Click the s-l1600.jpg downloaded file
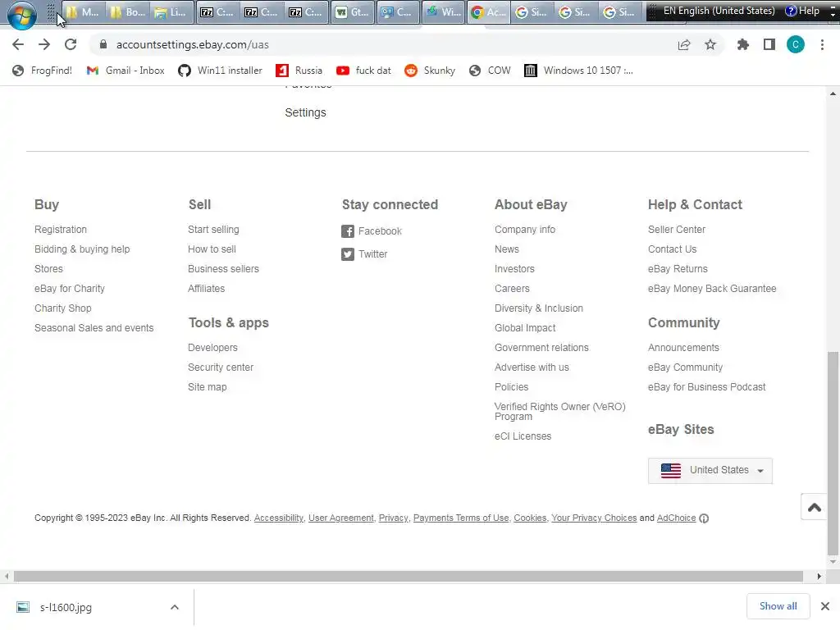 (x=55, y=608)
